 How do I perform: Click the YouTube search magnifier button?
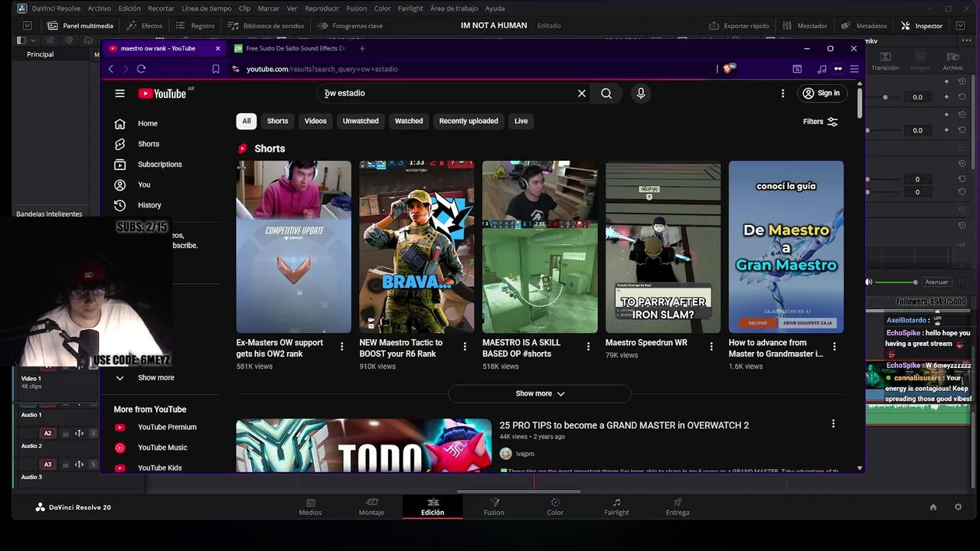[x=606, y=93]
